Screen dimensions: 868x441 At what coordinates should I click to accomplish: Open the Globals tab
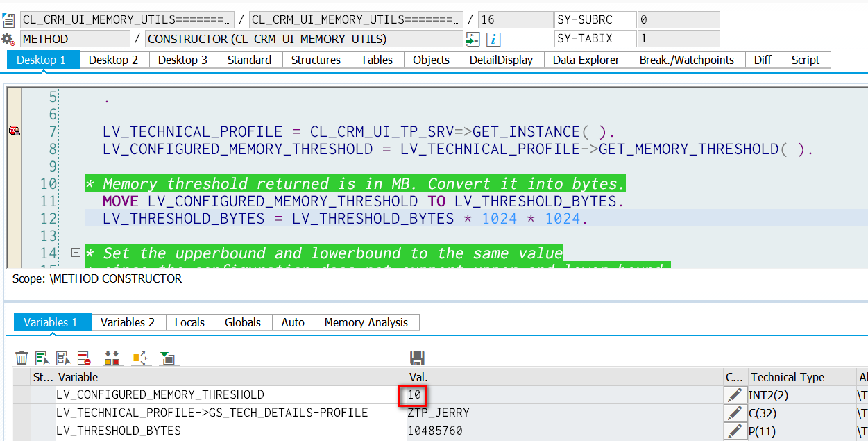tap(243, 322)
